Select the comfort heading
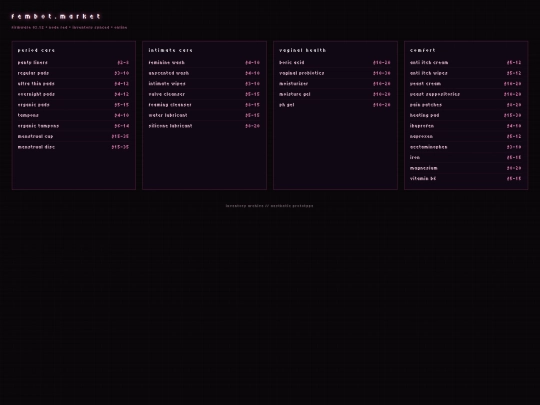This screenshot has height=405, width=540. click(x=423, y=50)
